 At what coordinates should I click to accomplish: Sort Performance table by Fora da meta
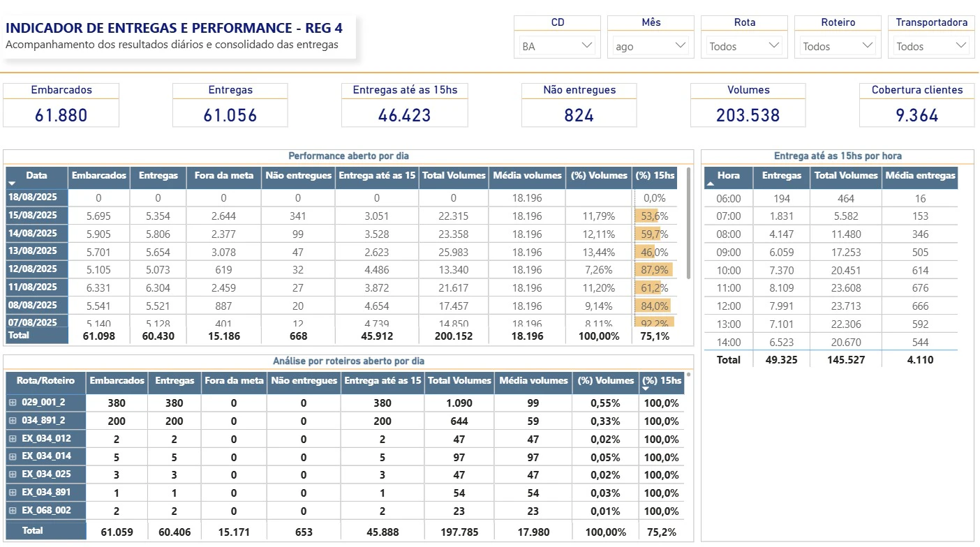[224, 176]
